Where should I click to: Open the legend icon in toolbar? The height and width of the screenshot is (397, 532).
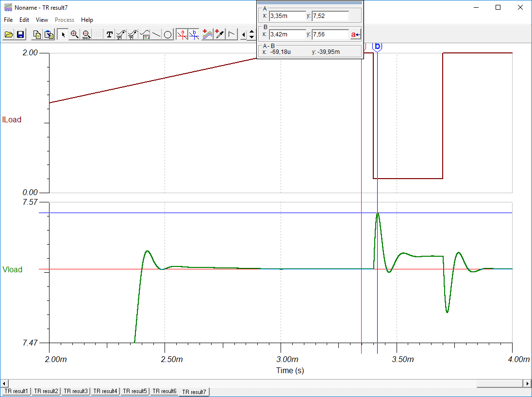point(145,34)
